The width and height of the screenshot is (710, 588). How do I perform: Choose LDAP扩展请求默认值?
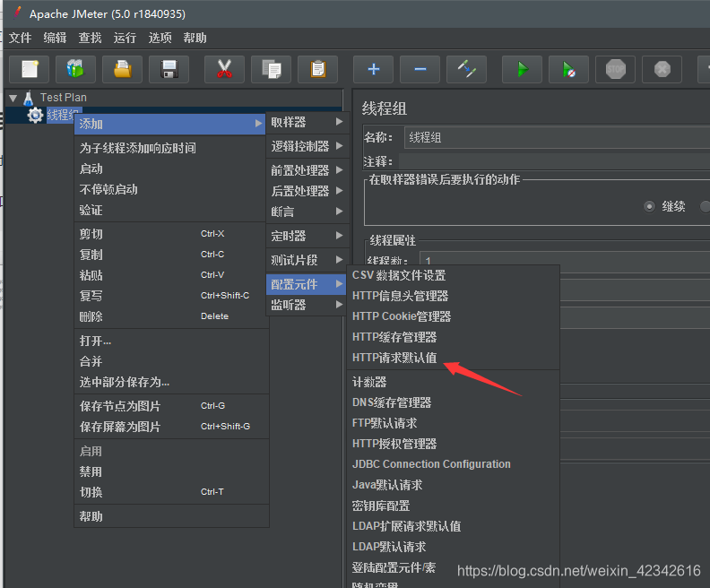[454, 526]
